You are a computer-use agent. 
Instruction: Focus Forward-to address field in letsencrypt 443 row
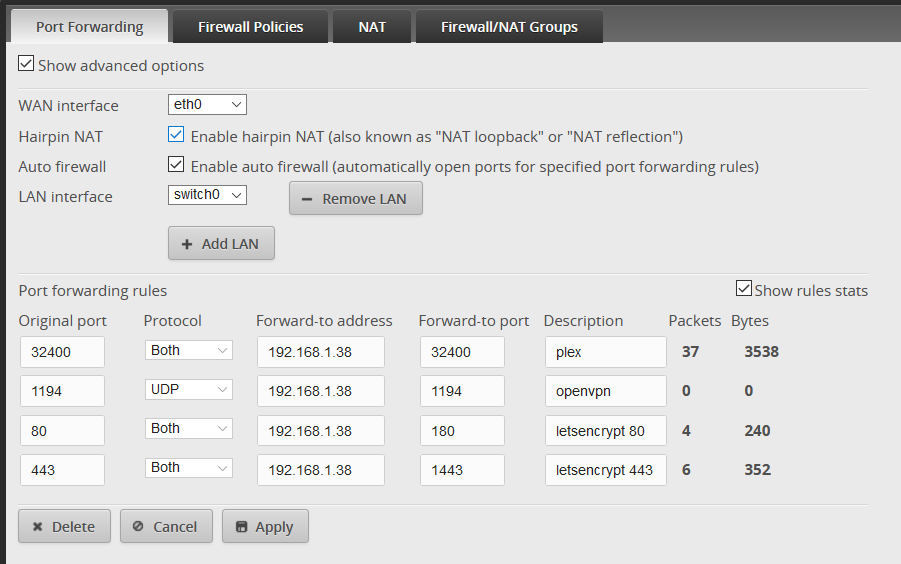[321, 470]
